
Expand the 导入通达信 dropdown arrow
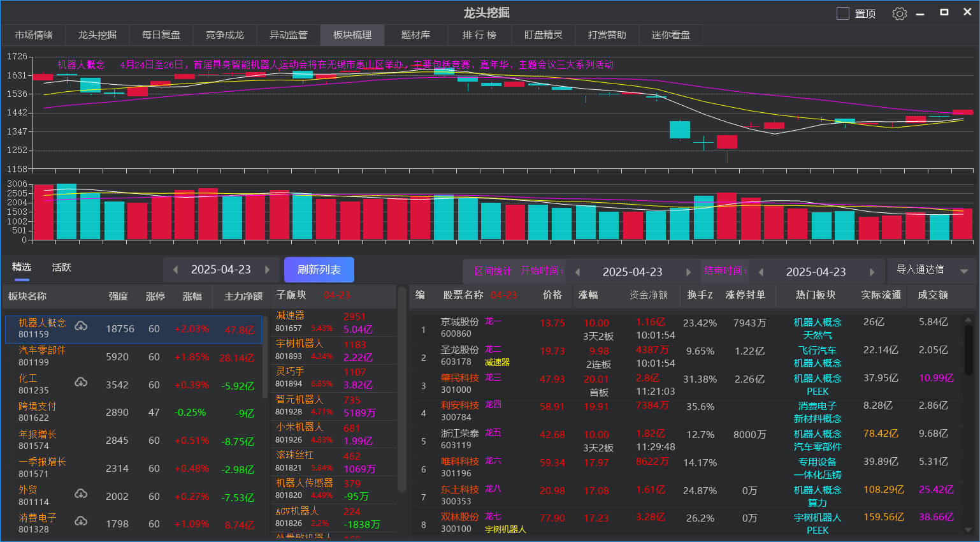tap(964, 271)
